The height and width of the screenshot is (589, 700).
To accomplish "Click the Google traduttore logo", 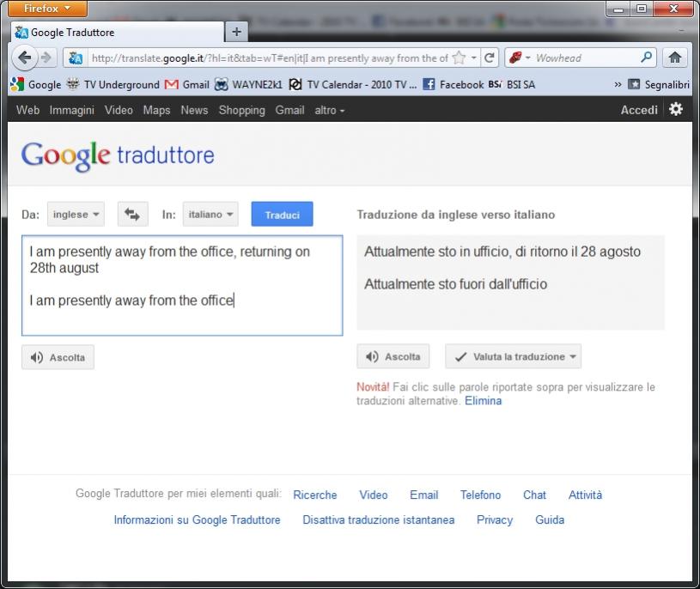I will click(118, 156).
